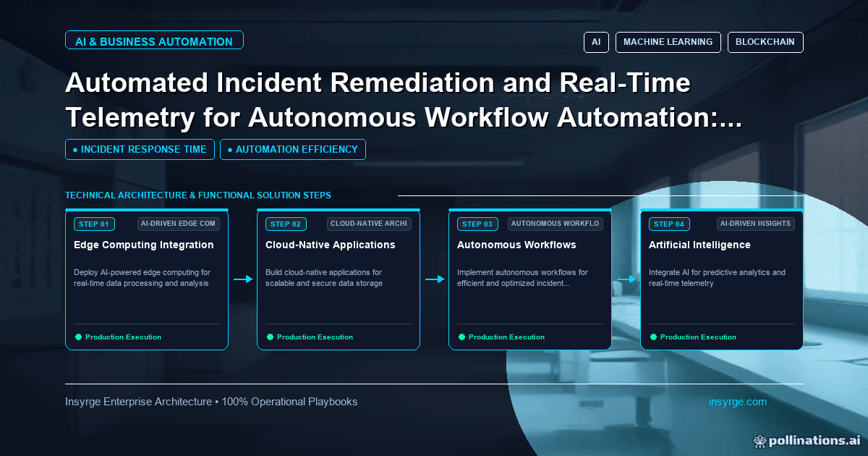This screenshot has width=868, height=456.
Task: Open the Cloud-Native Applications card title
Action: coord(331,245)
